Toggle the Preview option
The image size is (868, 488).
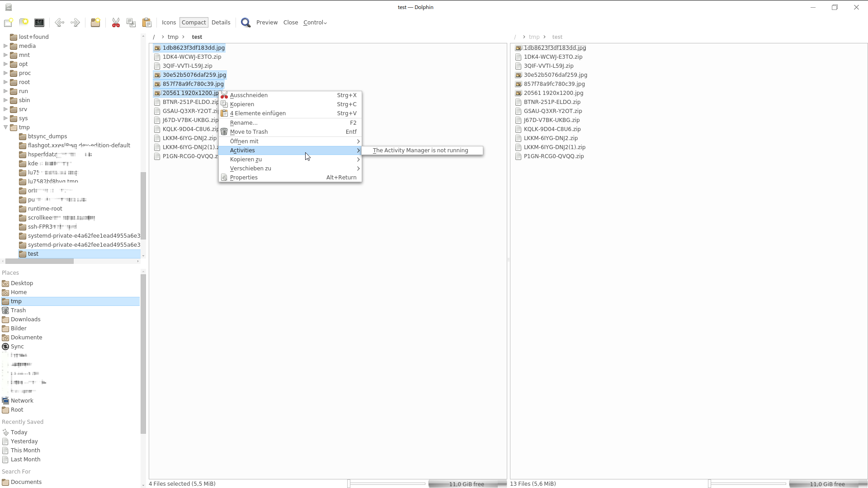pyautogui.click(x=267, y=23)
